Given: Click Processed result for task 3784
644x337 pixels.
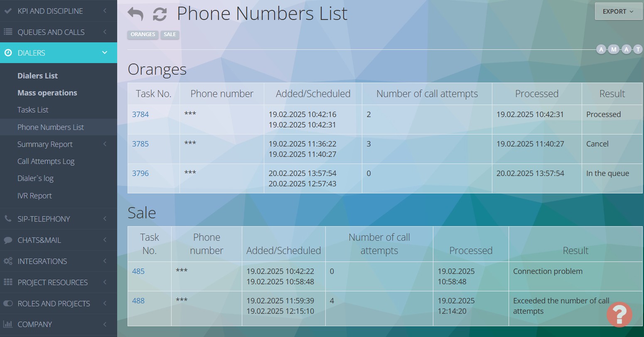Looking at the screenshot, I should 604,115.
